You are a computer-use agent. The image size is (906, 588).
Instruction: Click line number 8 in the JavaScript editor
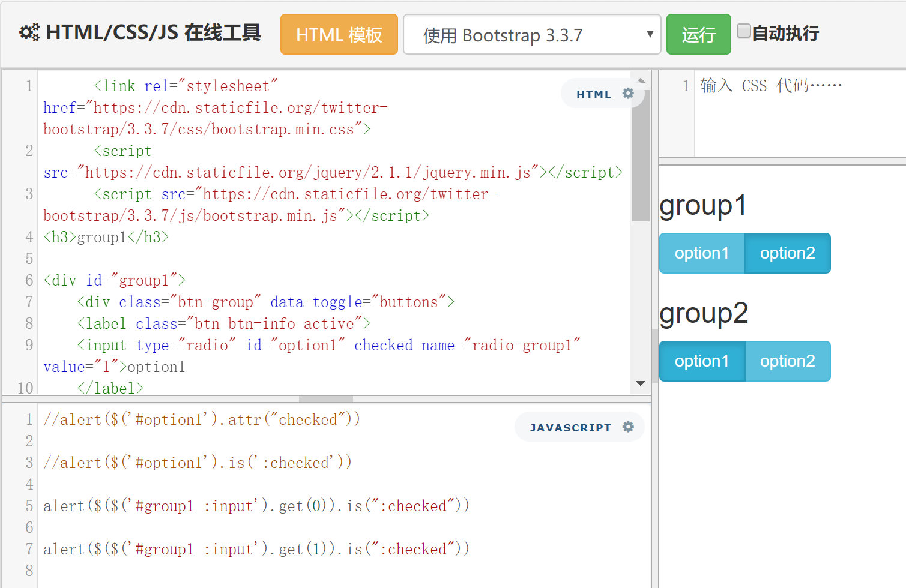pyautogui.click(x=29, y=571)
